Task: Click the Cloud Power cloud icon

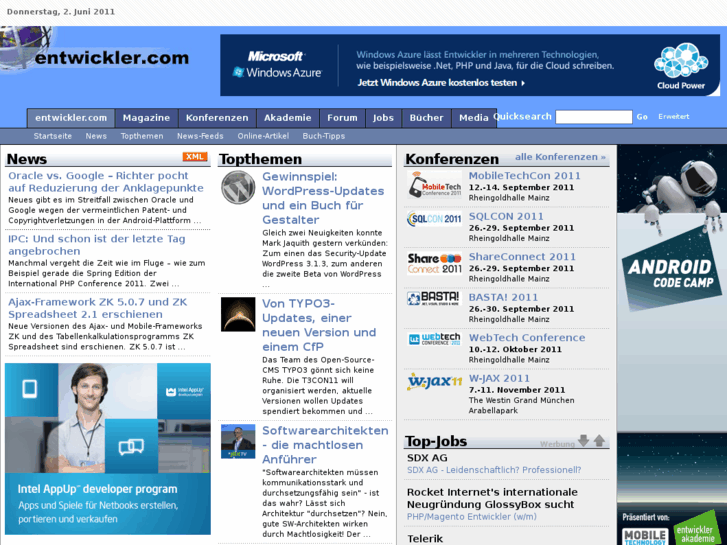Action: (x=681, y=60)
